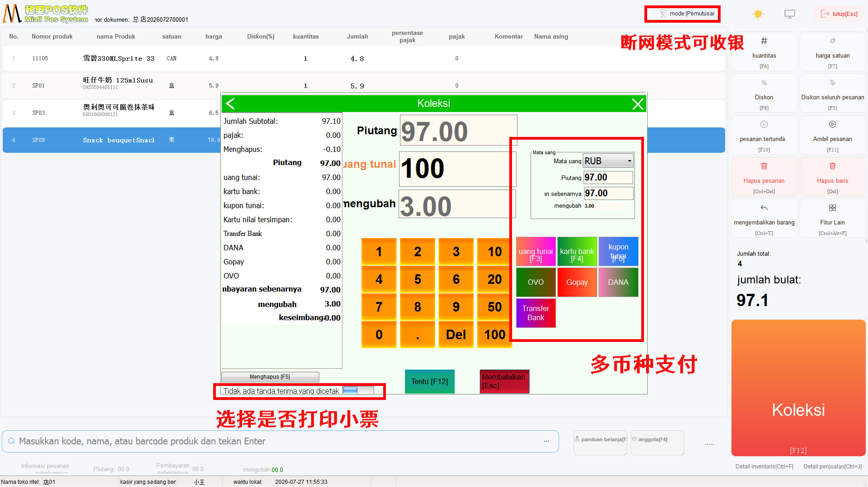Click Ambil pesanan [F11] play button
The width and height of the screenshot is (868, 487).
coord(833,135)
